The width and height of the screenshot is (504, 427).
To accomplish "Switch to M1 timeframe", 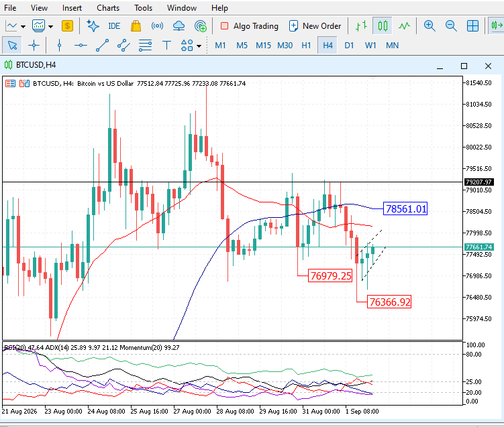I will [x=220, y=46].
